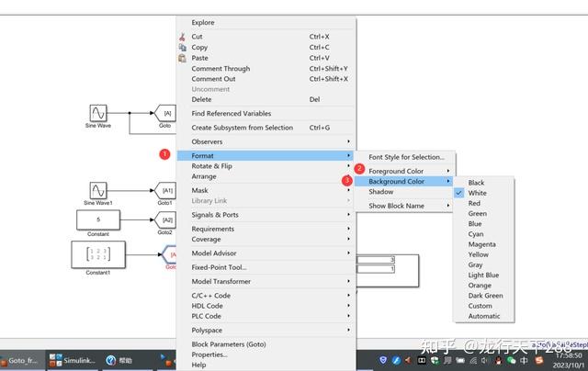Click the blue shield tray icon
This screenshot has width=588, height=371.
tap(383, 360)
